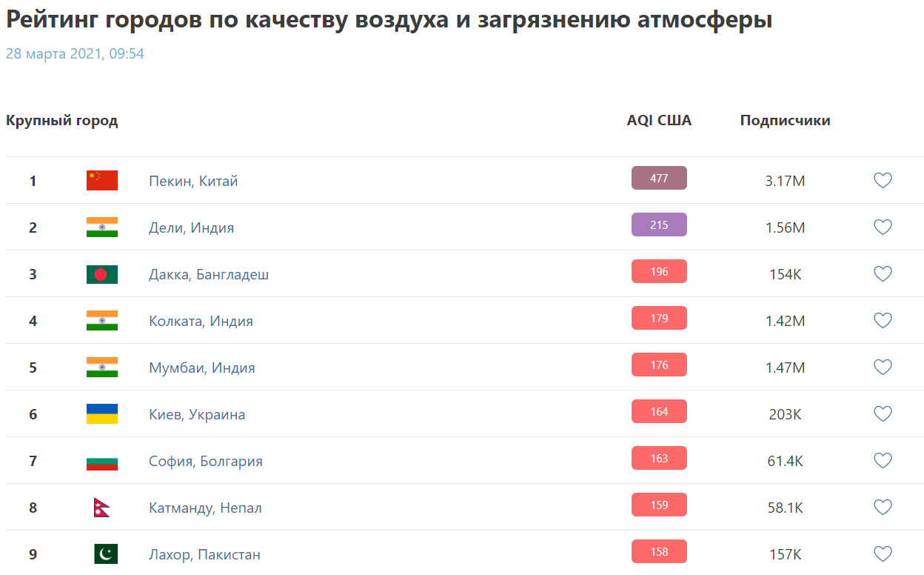Click the Bulgaria flag icon
Image resolution: width=924 pixels, height=575 pixels.
click(x=102, y=461)
